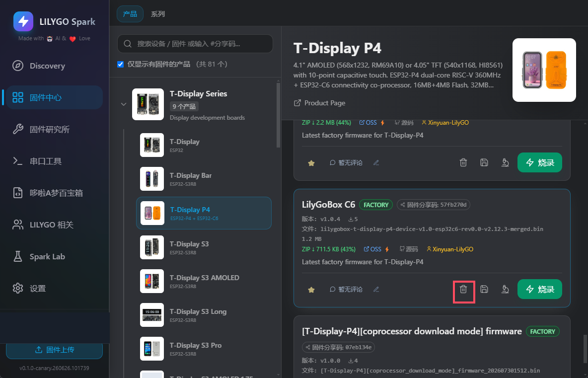Click the firmware panel vertical scrollbar

(586, 349)
